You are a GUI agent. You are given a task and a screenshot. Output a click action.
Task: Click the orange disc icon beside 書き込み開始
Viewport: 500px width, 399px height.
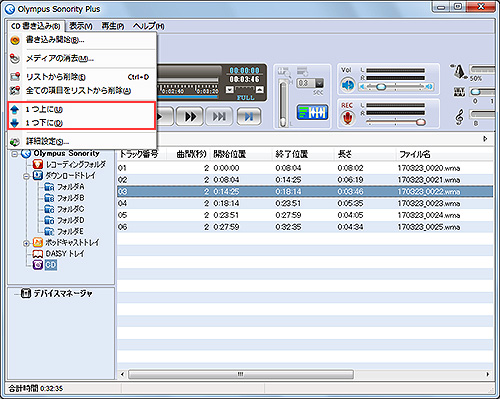click(15, 40)
